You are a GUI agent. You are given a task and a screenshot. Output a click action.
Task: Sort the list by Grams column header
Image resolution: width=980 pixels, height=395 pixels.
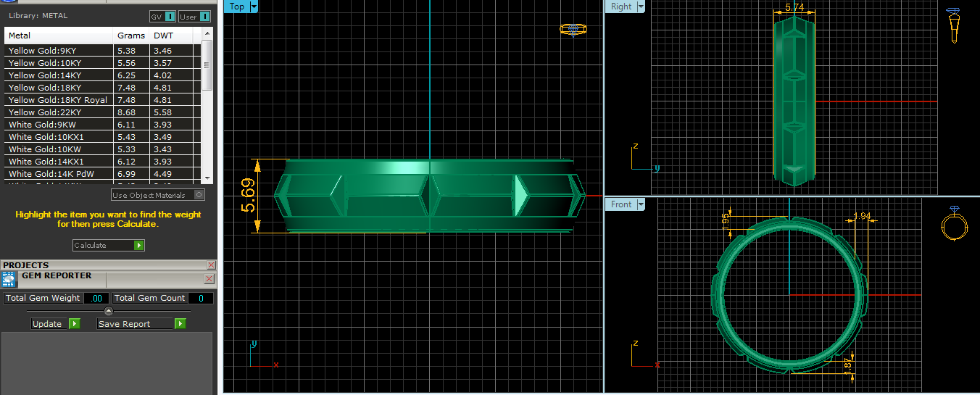point(131,36)
